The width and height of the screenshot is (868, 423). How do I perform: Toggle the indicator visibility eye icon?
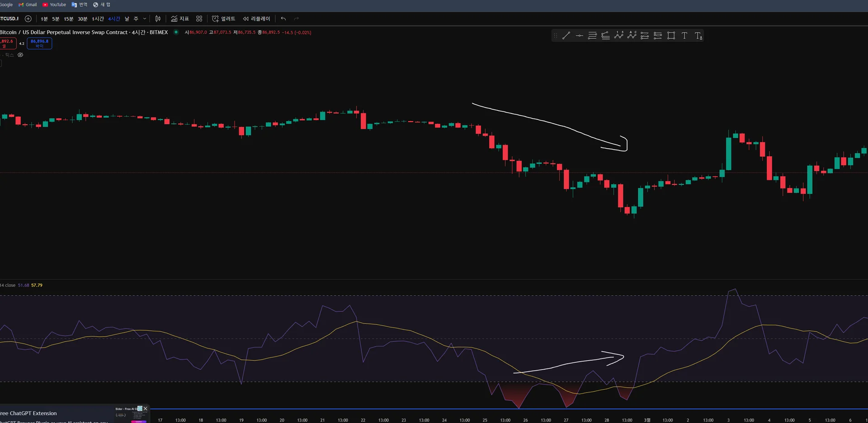20,55
